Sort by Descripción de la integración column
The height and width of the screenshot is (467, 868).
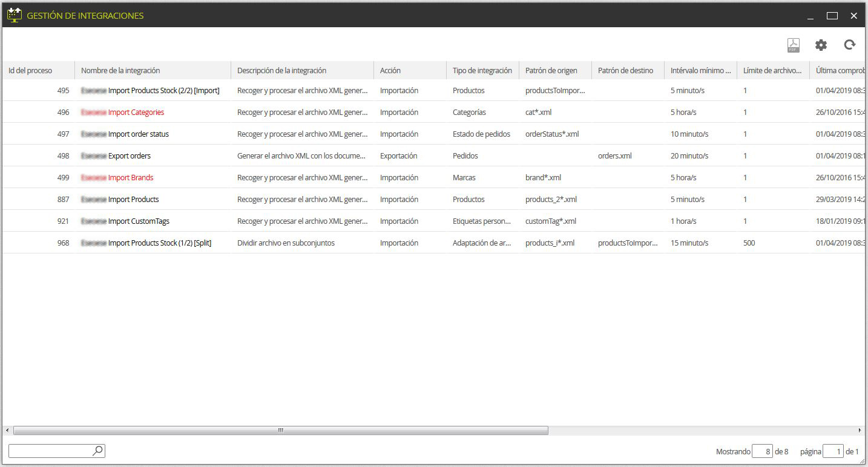pyautogui.click(x=302, y=70)
